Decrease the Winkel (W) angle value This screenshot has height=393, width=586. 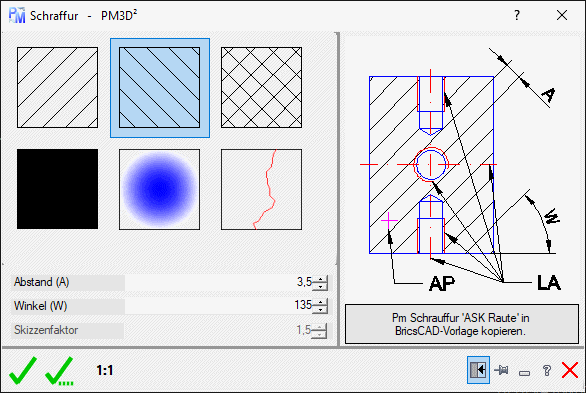[320, 310]
